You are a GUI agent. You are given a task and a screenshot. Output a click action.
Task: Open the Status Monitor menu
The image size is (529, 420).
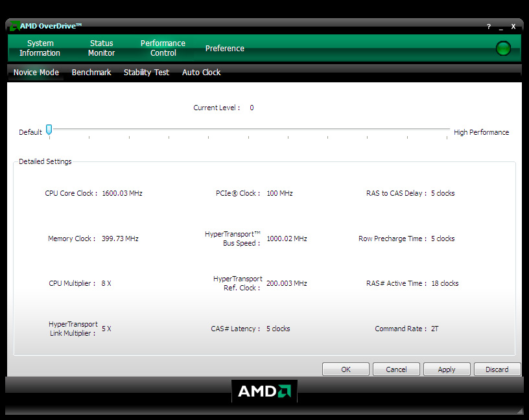click(x=101, y=48)
